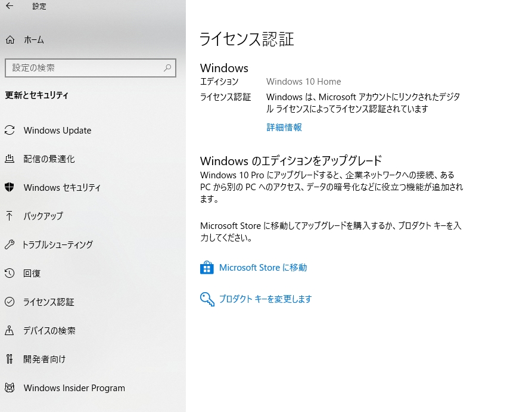Click the デバイスの検索 locator icon
Viewport: 532px width, 412px height.
(x=10, y=330)
